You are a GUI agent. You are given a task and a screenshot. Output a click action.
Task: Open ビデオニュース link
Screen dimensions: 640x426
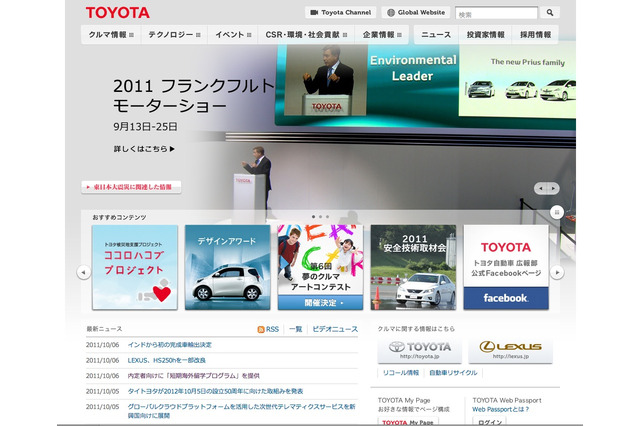pyautogui.click(x=335, y=329)
